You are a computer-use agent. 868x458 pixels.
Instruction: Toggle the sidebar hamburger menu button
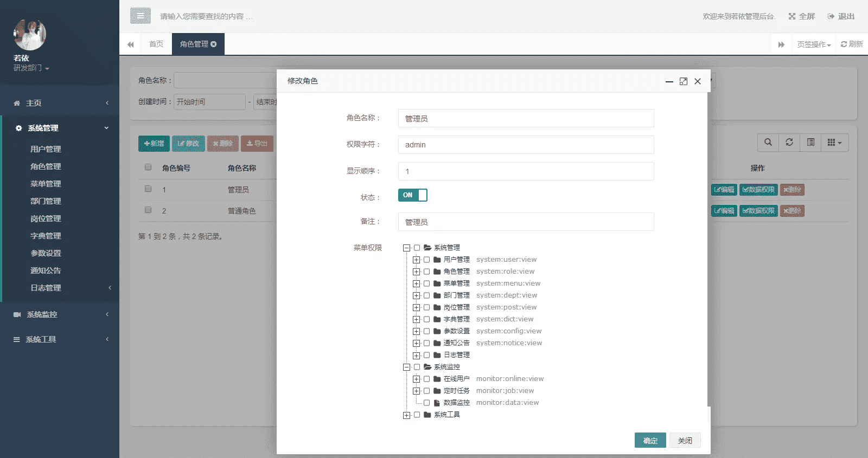[140, 16]
